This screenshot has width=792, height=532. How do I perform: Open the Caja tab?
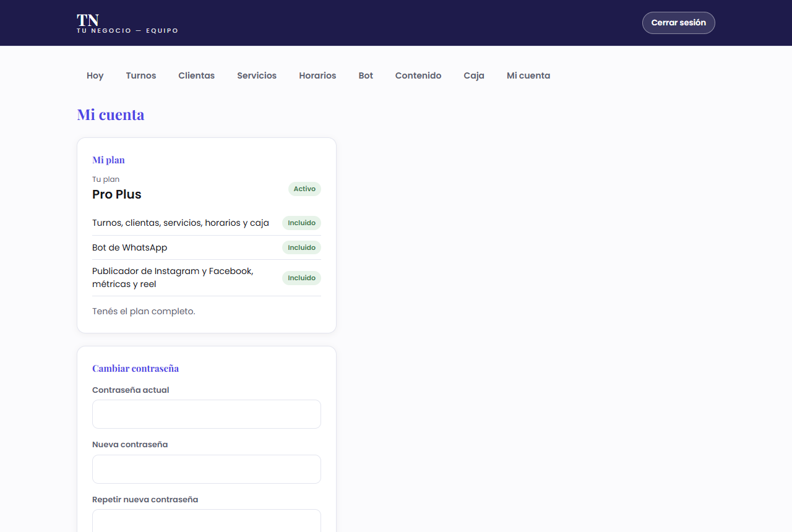pyautogui.click(x=474, y=75)
